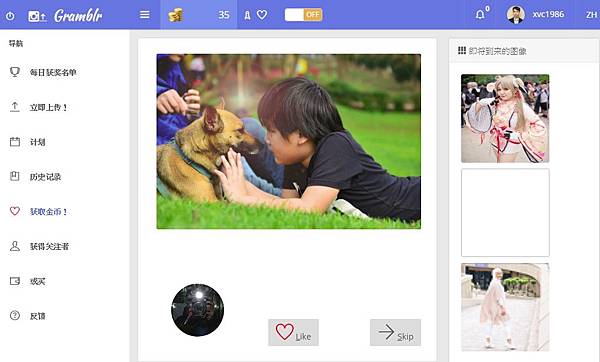Change the ZH language setting
The width and height of the screenshot is (600, 362).
(x=591, y=15)
